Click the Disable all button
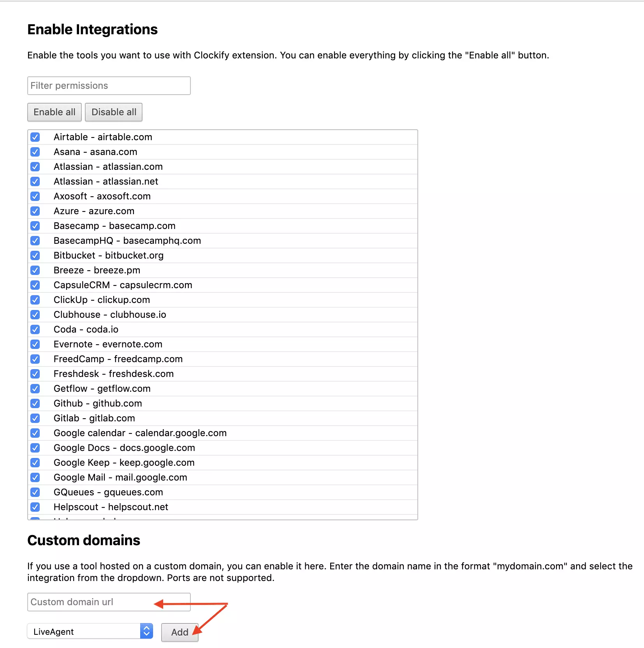This screenshot has height=648, width=644. pyautogui.click(x=114, y=112)
